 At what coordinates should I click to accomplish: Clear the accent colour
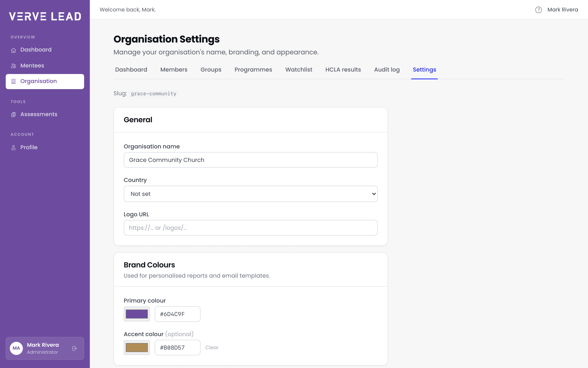pos(212,348)
